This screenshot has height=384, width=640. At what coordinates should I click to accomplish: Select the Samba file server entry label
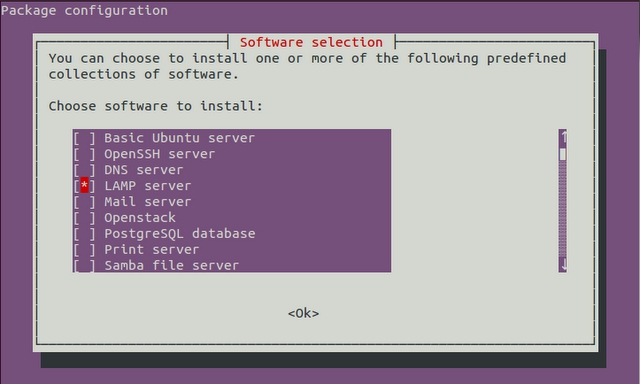(171, 266)
